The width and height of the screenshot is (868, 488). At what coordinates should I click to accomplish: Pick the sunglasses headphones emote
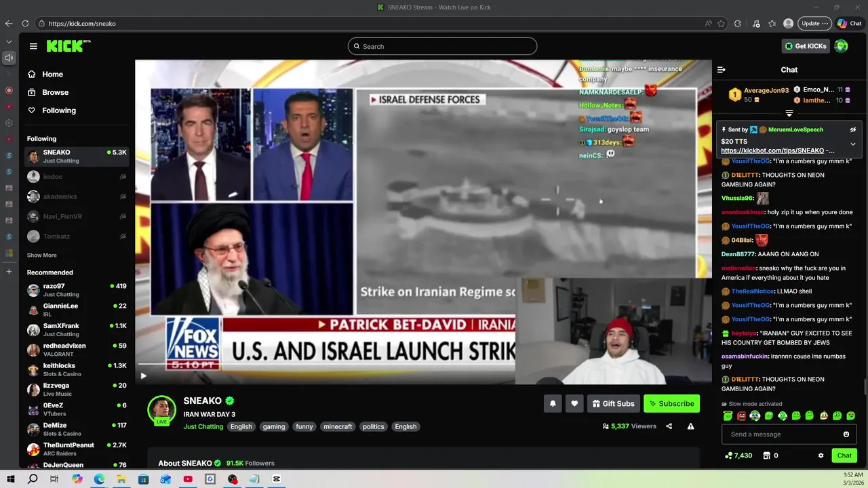click(755, 415)
